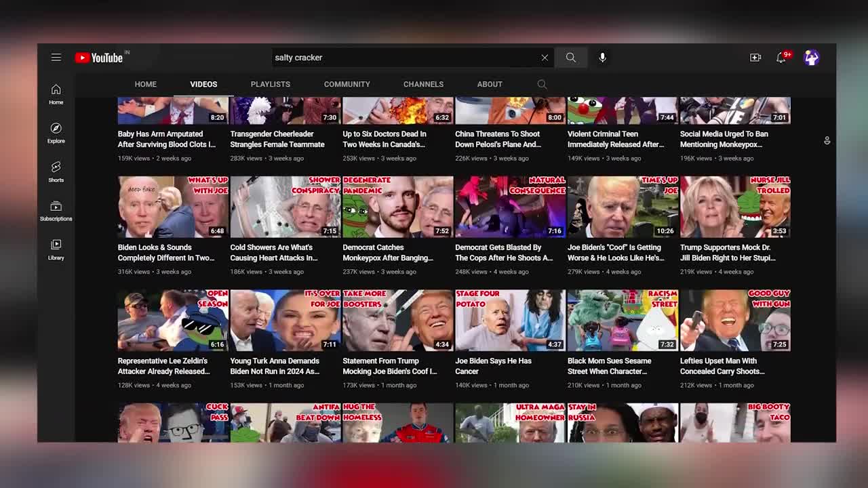Viewport: 868px width, 488px height.
Task: Open 'Representative Lee Zeldin's Attacker' title
Action: pyautogui.click(x=164, y=366)
